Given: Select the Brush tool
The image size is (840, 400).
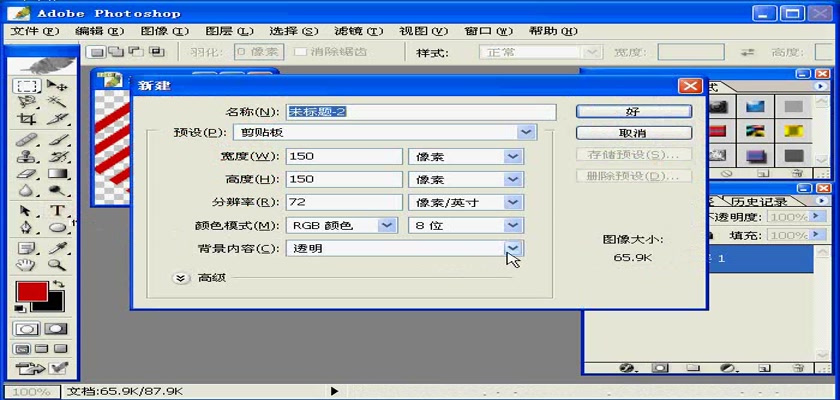Looking at the screenshot, I should click(x=57, y=140).
